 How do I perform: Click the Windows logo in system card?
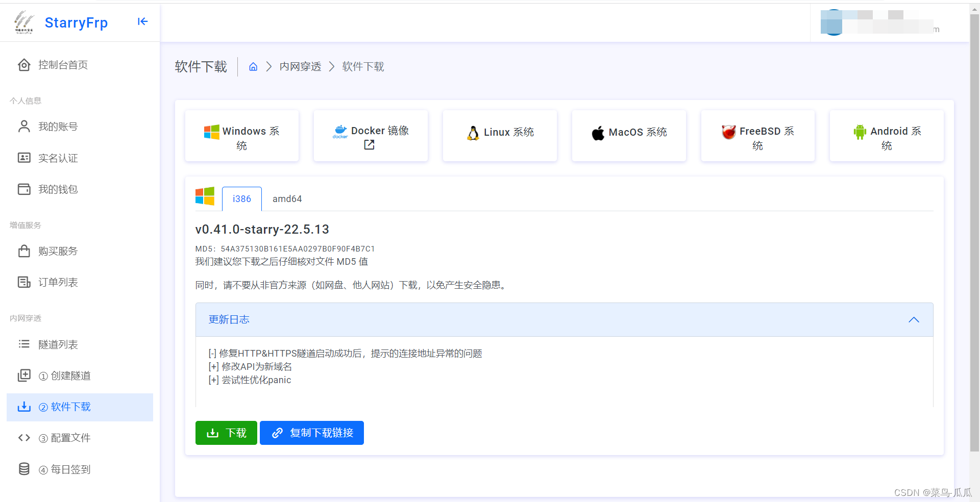[212, 132]
